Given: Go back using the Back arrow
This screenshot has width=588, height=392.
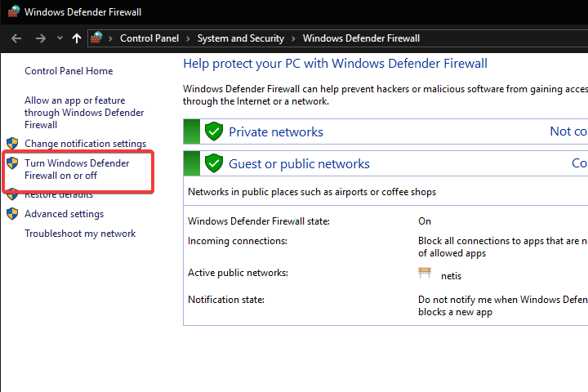Looking at the screenshot, I should point(16,38).
